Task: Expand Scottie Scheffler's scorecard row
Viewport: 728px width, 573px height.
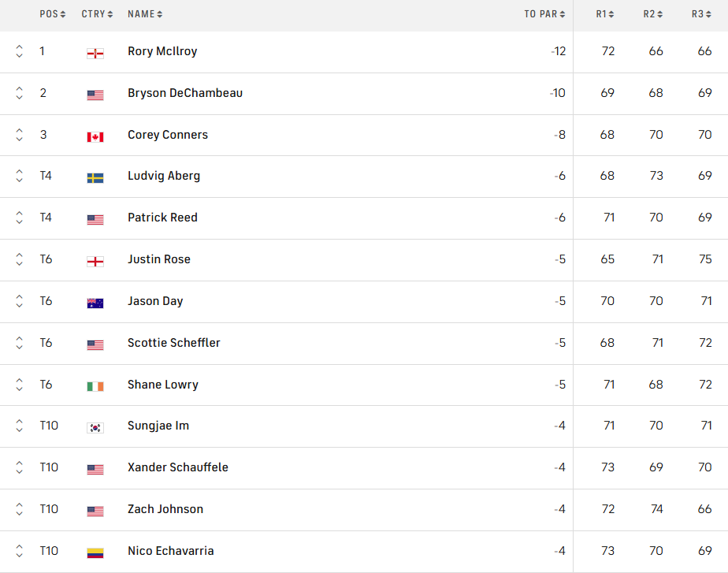Action: (x=19, y=344)
